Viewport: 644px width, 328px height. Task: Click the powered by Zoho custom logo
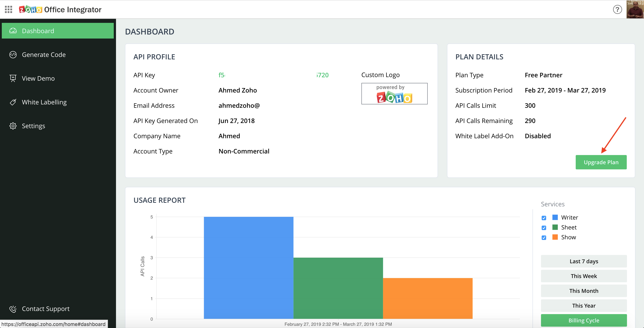pyautogui.click(x=394, y=94)
